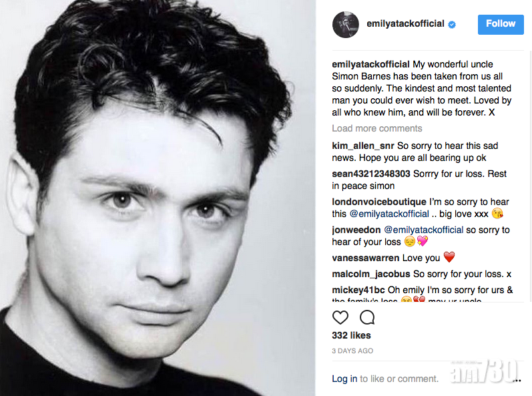Open the caption's emilyatackofficial username link
Viewport: 532px width, 396px height.
pyautogui.click(x=370, y=64)
